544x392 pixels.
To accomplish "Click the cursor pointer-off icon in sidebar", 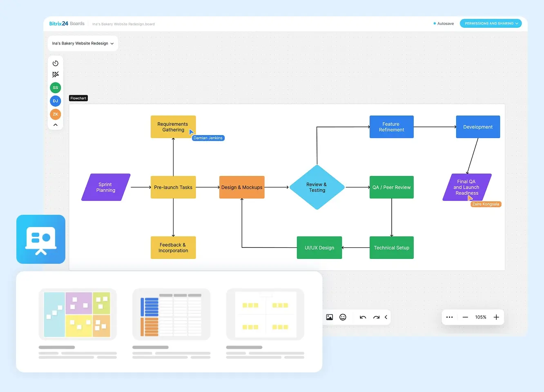I will [56, 74].
